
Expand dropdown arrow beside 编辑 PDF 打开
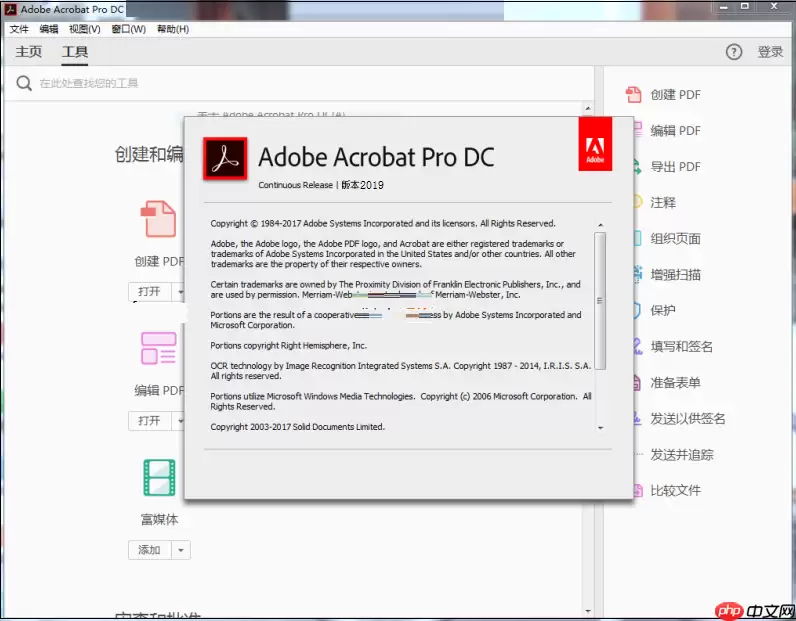(179, 421)
